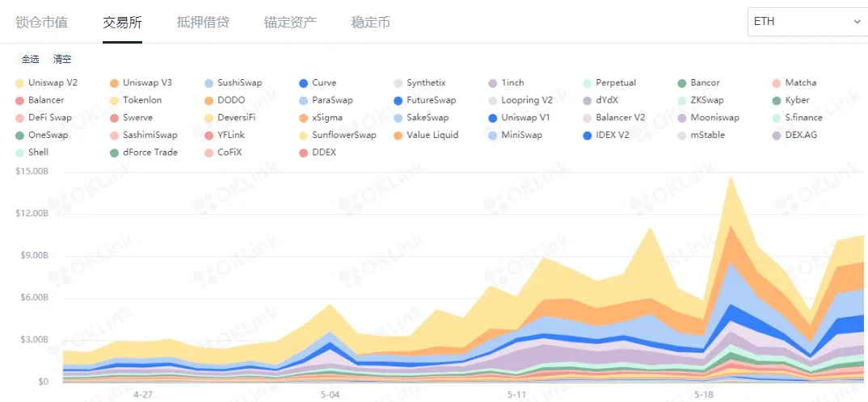Screen dimensions: 868x402
Task: Click the Bancor legend icon
Action: point(683,83)
